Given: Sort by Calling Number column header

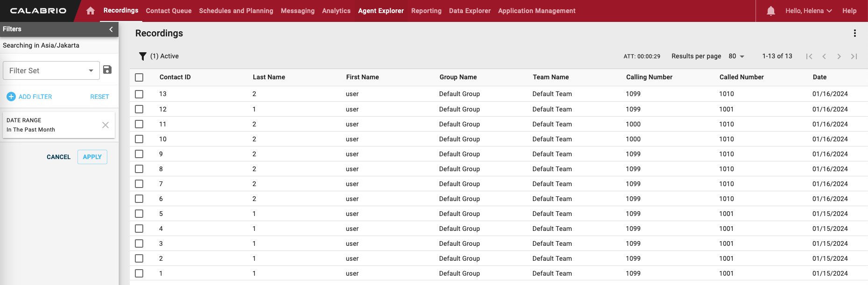Looking at the screenshot, I should 649,77.
